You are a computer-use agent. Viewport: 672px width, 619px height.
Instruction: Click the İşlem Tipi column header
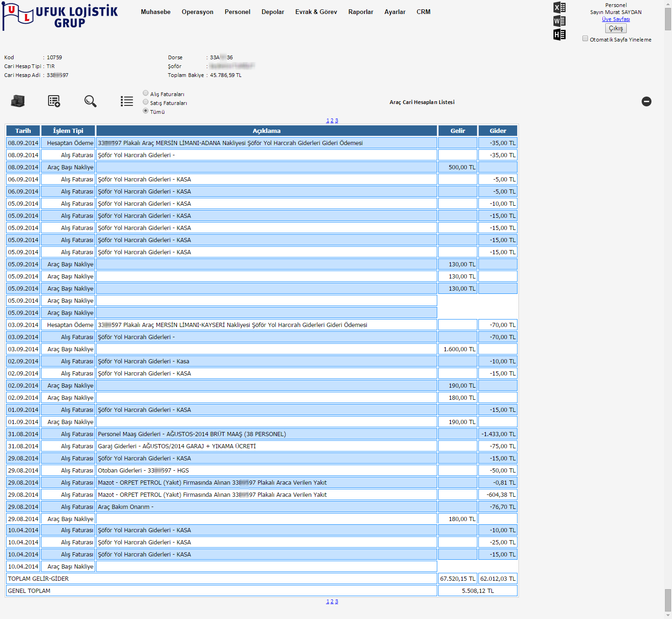(68, 131)
